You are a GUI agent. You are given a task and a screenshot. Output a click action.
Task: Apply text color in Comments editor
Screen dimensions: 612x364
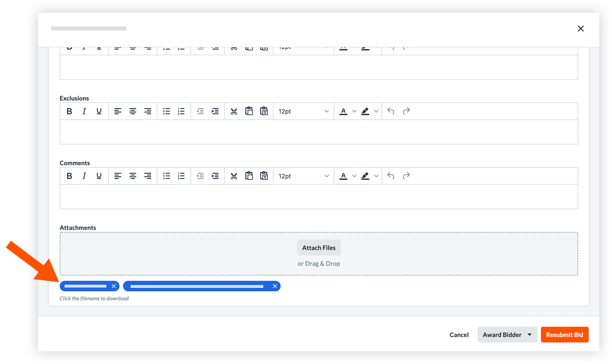click(x=343, y=176)
